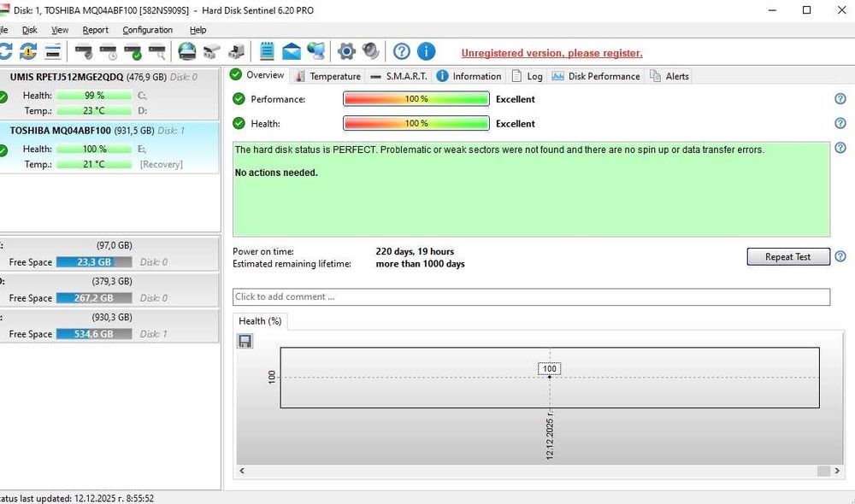Click the 534,6 GB free space bar
855x504 pixels.
pos(94,334)
